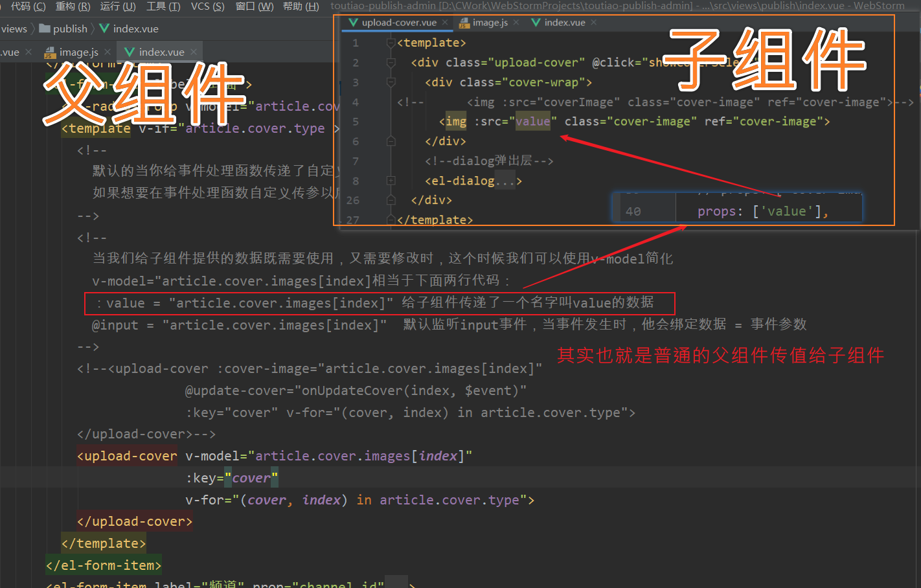
Task: Click the closing </upload-cover> tag
Action: (x=135, y=521)
